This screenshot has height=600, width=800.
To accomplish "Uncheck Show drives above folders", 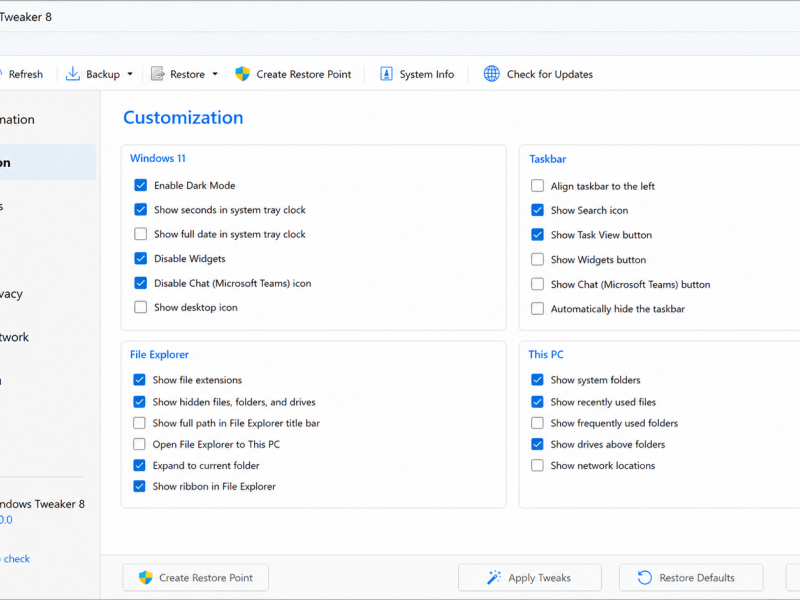I will point(537,444).
